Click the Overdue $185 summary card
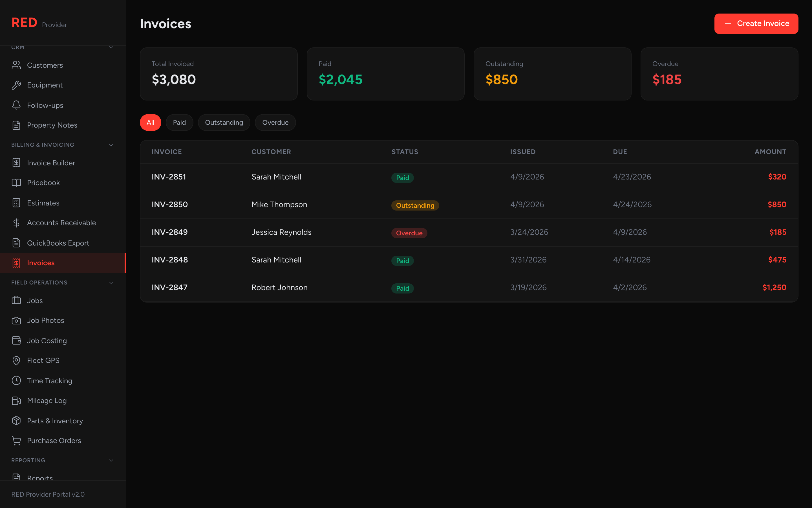The image size is (812, 508). (719, 74)
